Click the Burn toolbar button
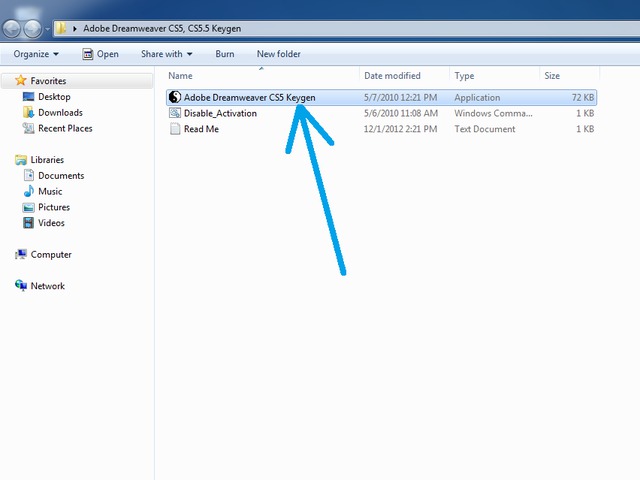 pos(225,54)
